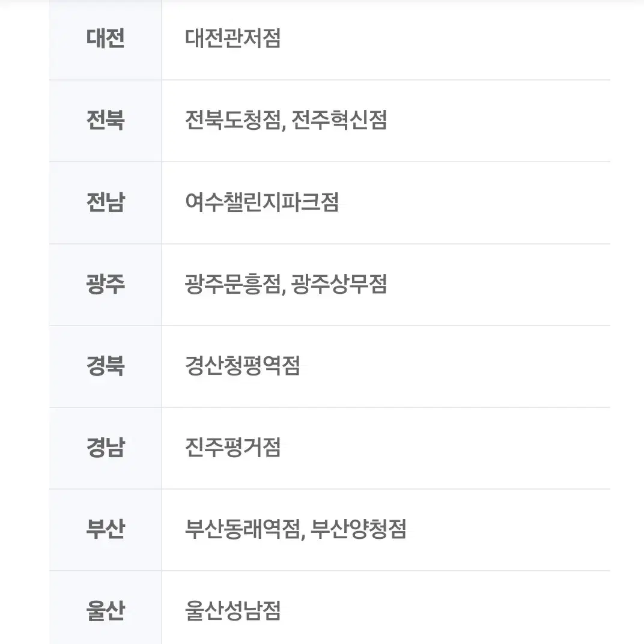Select the 전남 region label
644x644 pixels.
coord(106,202)
